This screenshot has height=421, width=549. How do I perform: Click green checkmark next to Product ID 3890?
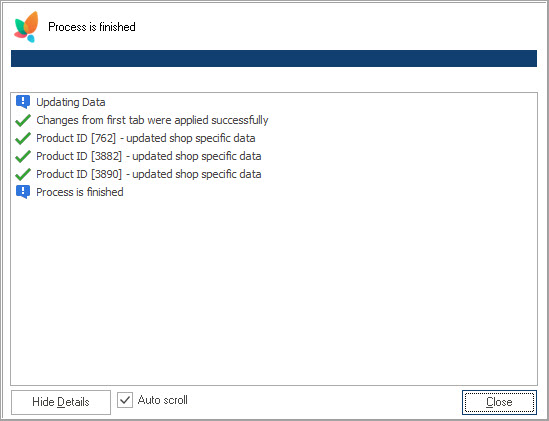pos(23,174)
